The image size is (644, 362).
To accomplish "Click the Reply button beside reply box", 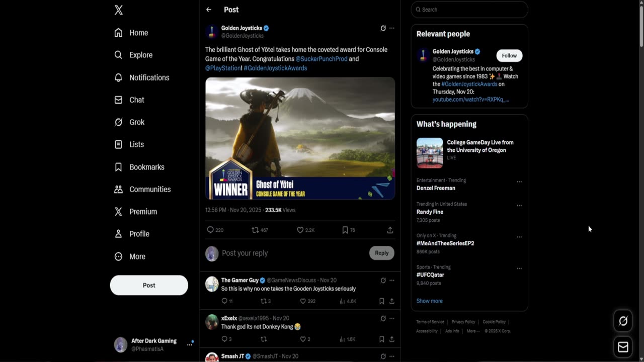I will (x=381, y=253).
